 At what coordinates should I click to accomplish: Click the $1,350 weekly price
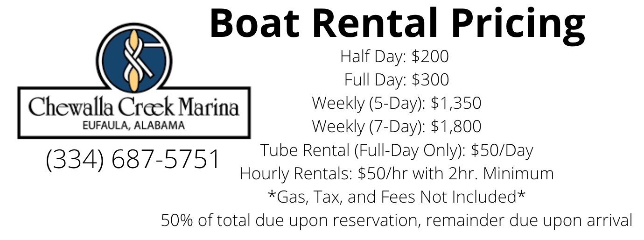tap(455, 103)
